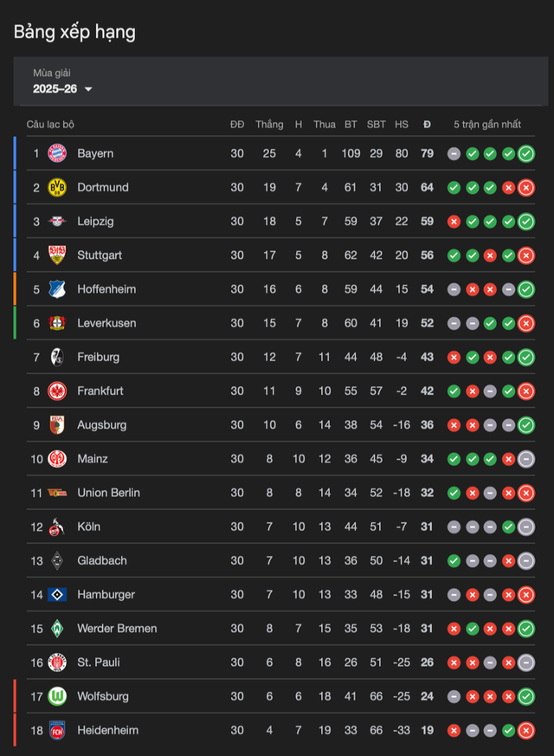Click Bayern's latest match win indicator
The width and height of the screenshot is (554, 756).
526,153
